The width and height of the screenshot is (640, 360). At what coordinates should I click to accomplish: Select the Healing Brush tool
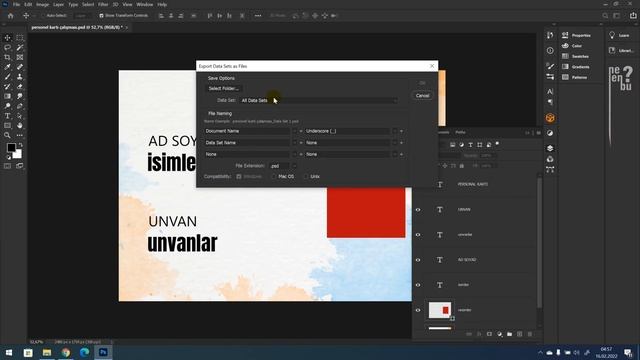[20, 67]
